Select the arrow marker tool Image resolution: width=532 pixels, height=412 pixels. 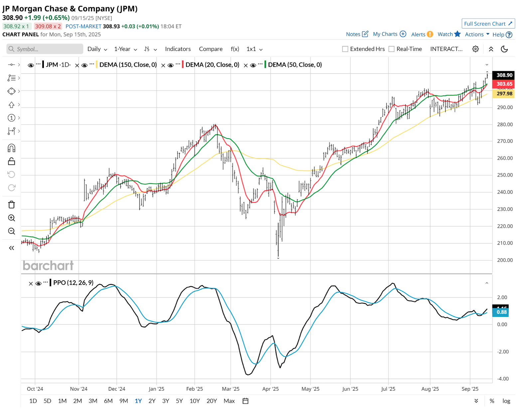(11, 105)
